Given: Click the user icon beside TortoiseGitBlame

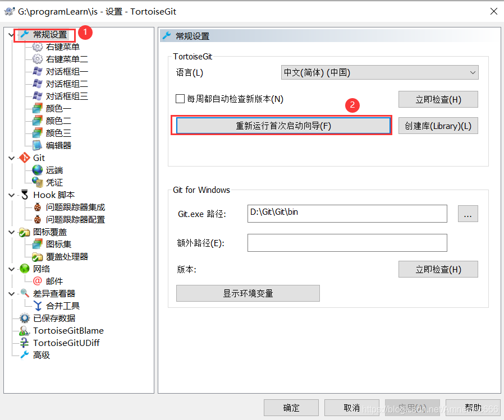Looking at the screenshot, I should point(25,330).
